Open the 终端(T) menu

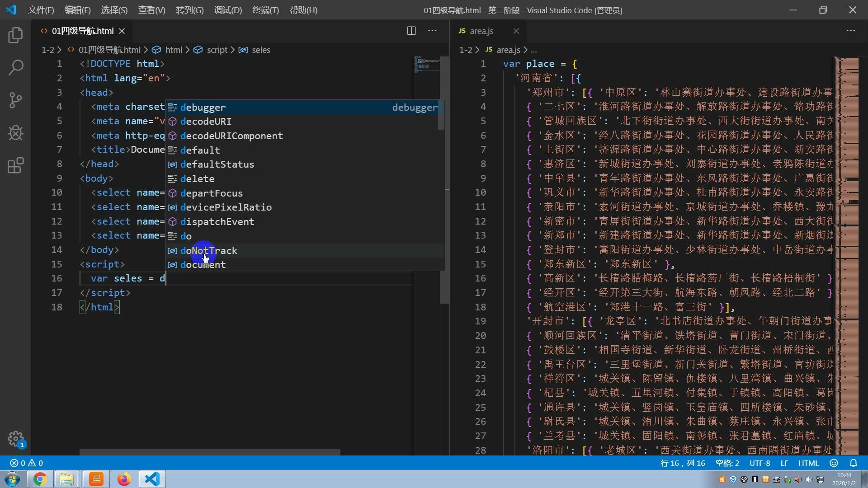tap(265, 10)
